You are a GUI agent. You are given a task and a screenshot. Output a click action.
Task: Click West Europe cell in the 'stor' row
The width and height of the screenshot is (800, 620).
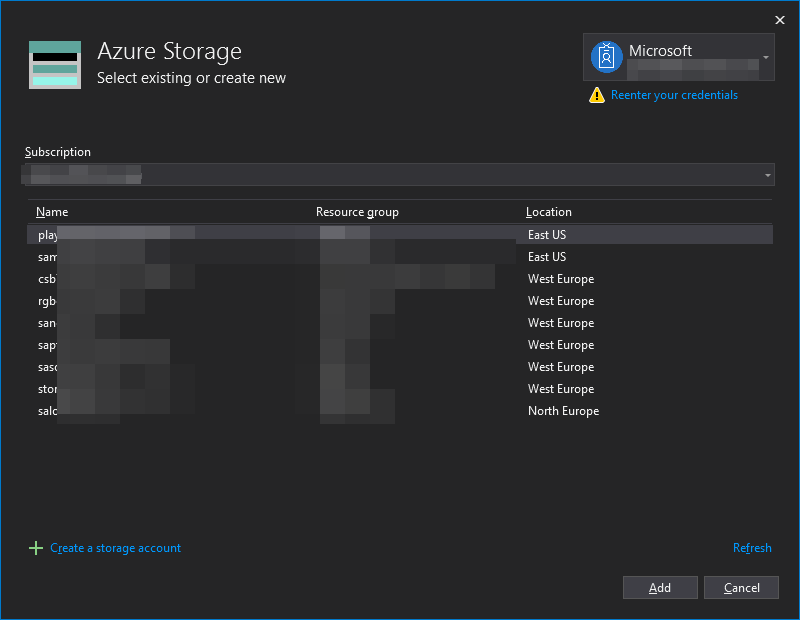click(x=561, y=389)
